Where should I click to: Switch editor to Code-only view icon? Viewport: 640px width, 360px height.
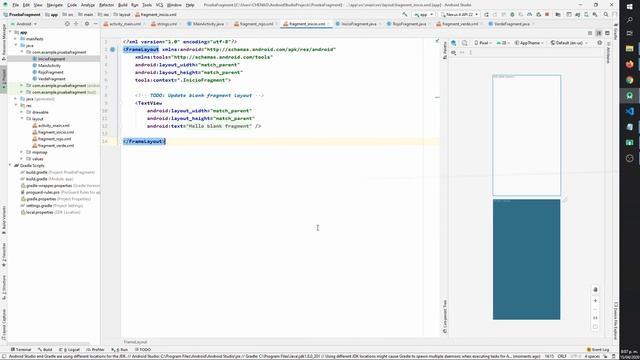tap(590, 33)
